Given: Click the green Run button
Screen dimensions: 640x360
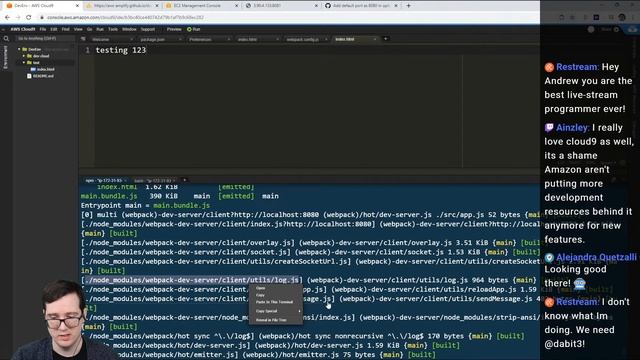Looking at the screenshot, I should [194, 29].
